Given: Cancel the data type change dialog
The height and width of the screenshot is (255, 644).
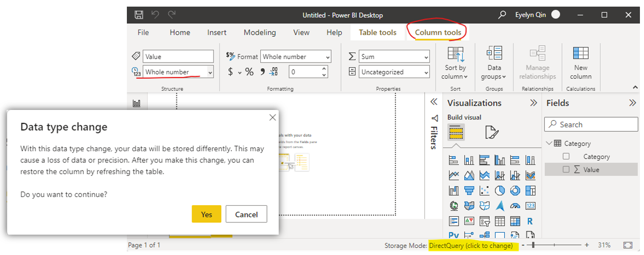Looking at the screenshot, I should (246, 214).
